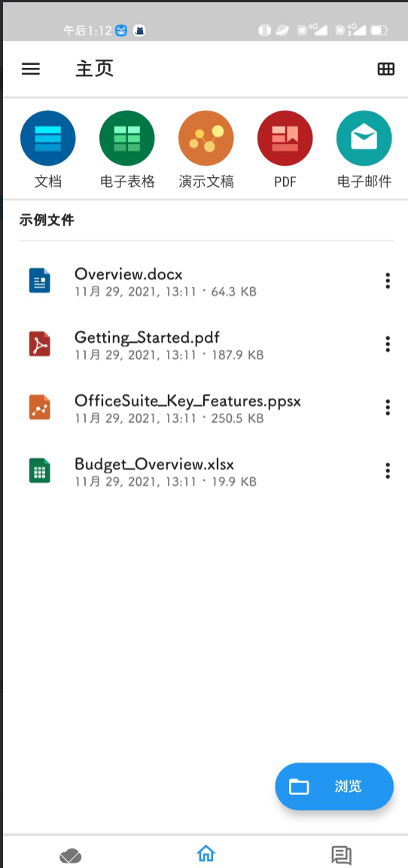This screenshot has width=408, height=868.
Task: Click the 浏览 browse button
Action: pyautogui.click(x=334, y=787)
